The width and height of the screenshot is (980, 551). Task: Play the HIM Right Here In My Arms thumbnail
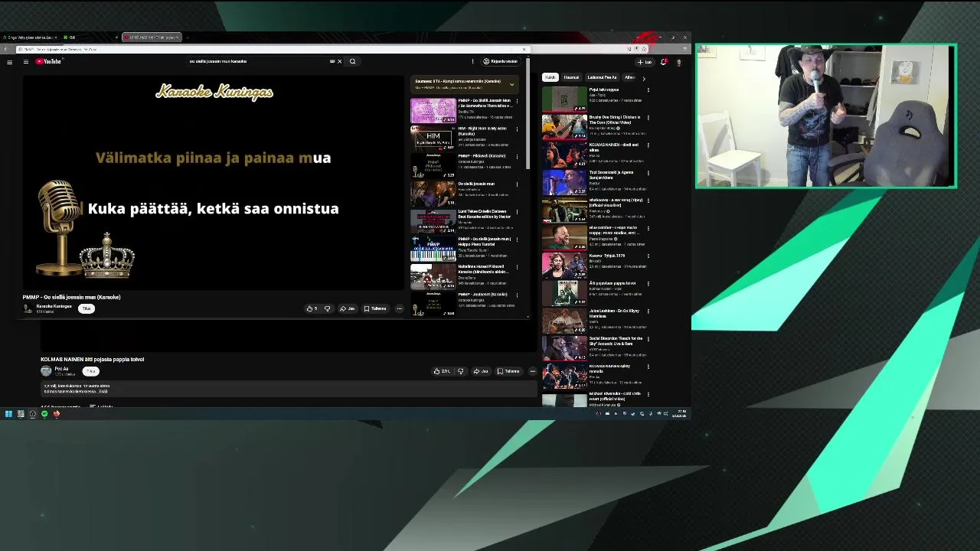(433, 138)
